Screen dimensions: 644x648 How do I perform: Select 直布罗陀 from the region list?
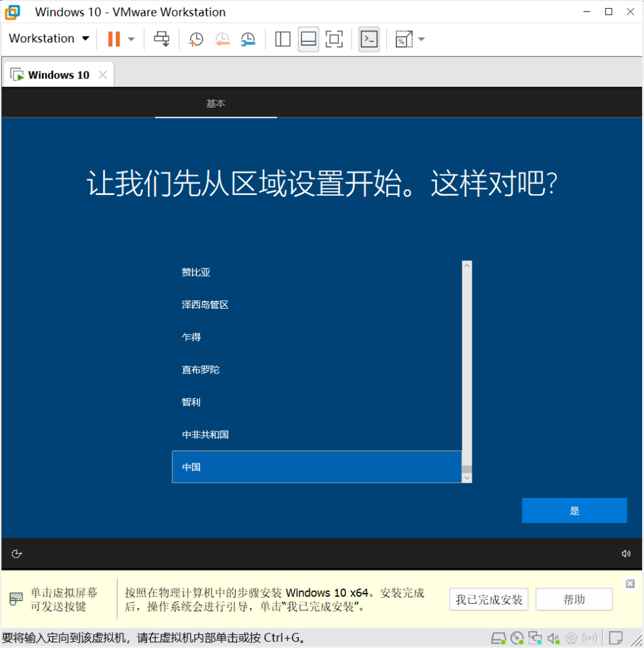(317, 370)
